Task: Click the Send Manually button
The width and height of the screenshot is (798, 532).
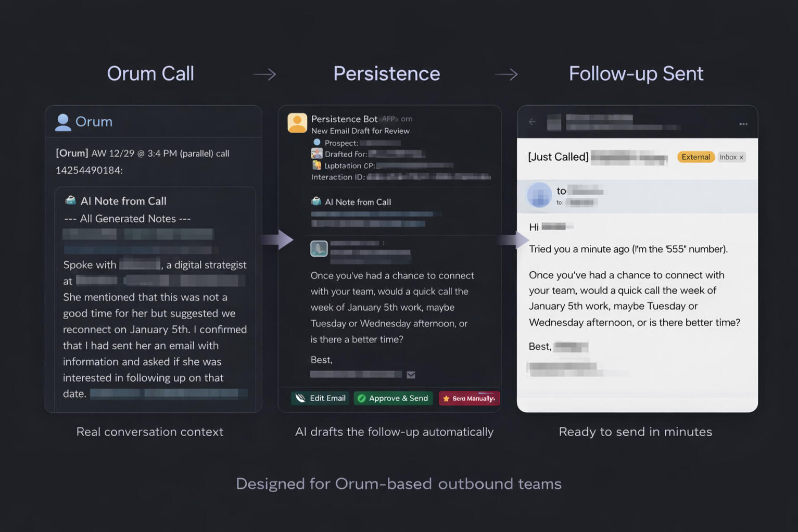Action: (469, 398)
